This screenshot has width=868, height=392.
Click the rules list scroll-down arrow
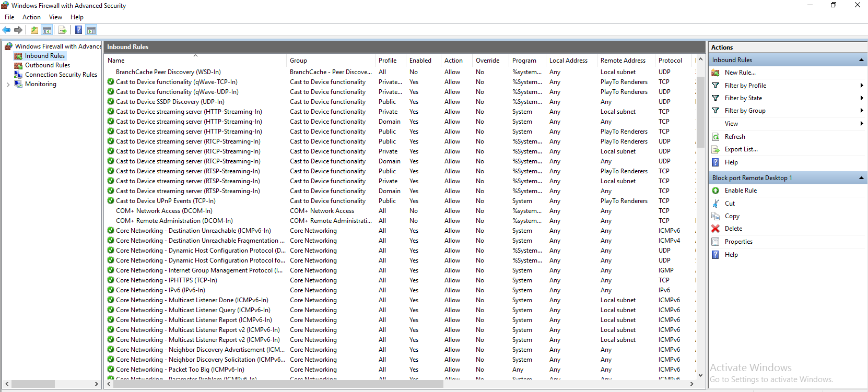click(x=701, y=374)
